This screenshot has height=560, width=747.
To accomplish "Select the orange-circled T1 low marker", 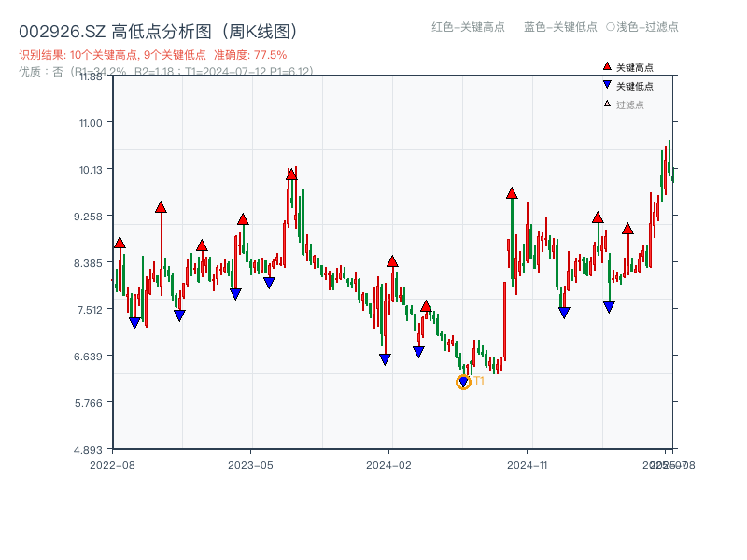I will [463, 382].
